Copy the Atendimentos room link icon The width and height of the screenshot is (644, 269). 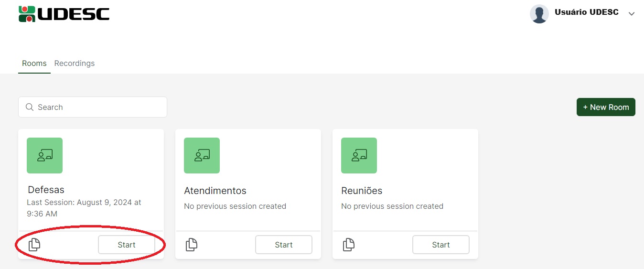pos(191,245)
